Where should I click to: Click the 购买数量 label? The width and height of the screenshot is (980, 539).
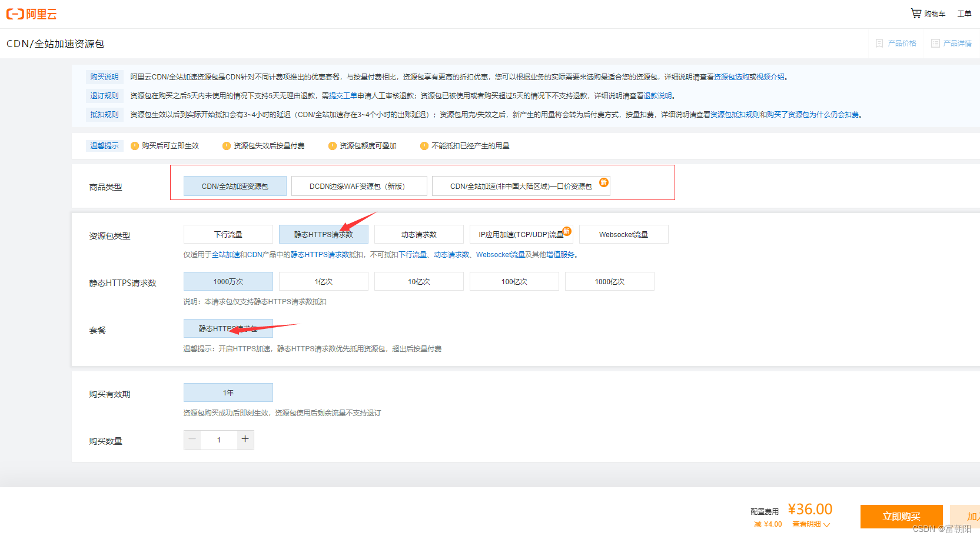point(105,441)
